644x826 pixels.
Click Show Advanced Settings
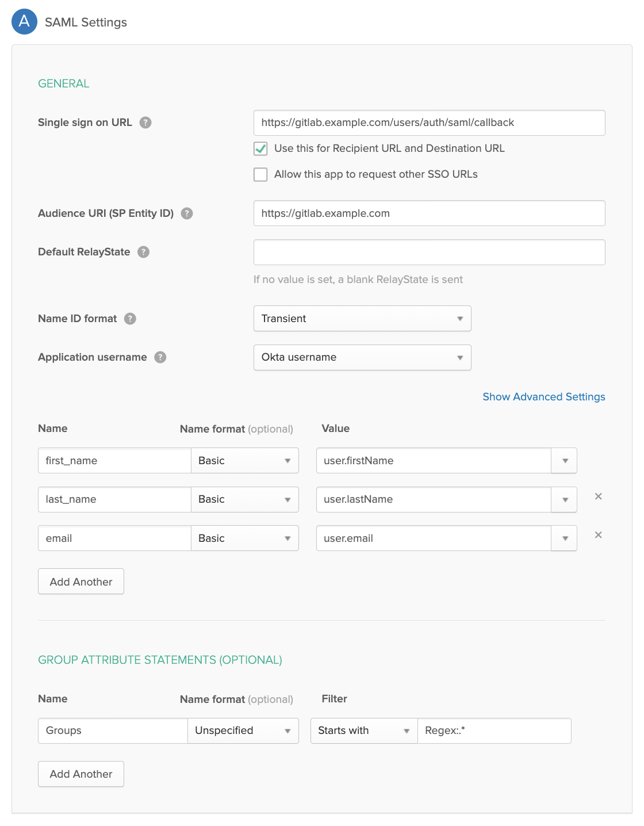tap(543, 396)
